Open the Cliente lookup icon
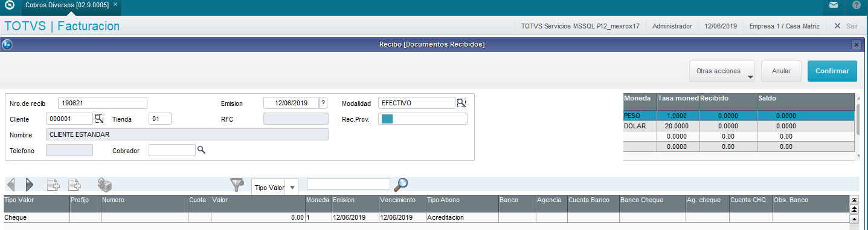 (99, 119)
